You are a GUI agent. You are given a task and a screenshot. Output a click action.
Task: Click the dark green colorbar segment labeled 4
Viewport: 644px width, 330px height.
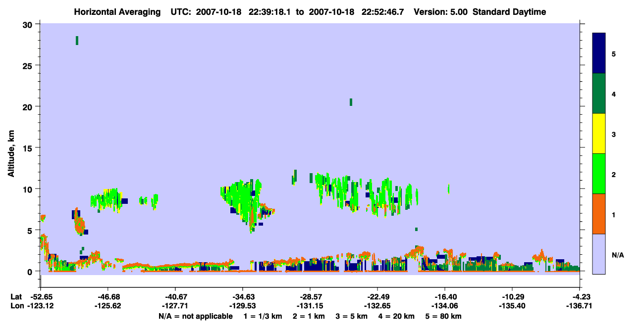[x=599, y=94]
